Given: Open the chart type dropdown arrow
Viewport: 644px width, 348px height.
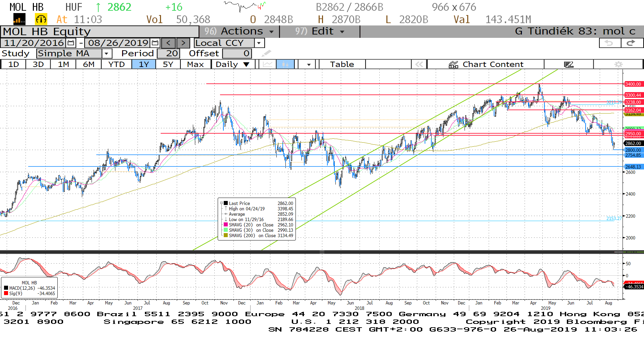Looking at the screenshot, I should (x=309, y=64).
